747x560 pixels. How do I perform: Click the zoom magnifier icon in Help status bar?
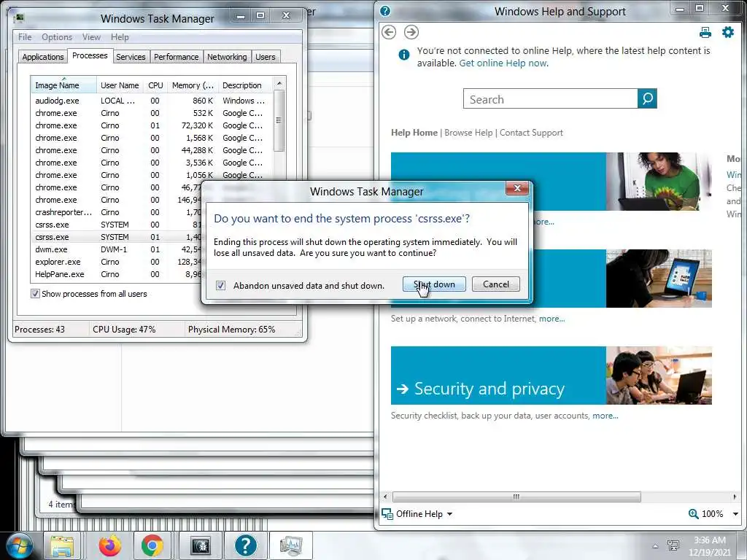pyautogui.click(x=694, y=514)
